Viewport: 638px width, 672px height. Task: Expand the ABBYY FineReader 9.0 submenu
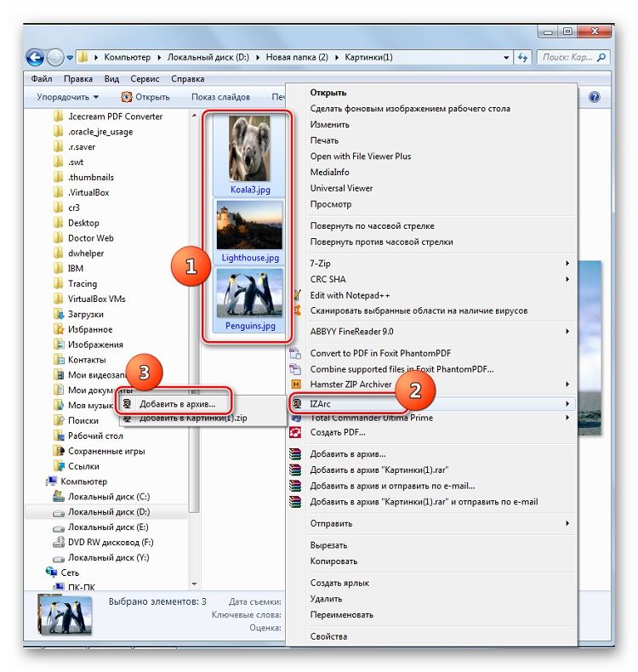(x=567, y=331)
